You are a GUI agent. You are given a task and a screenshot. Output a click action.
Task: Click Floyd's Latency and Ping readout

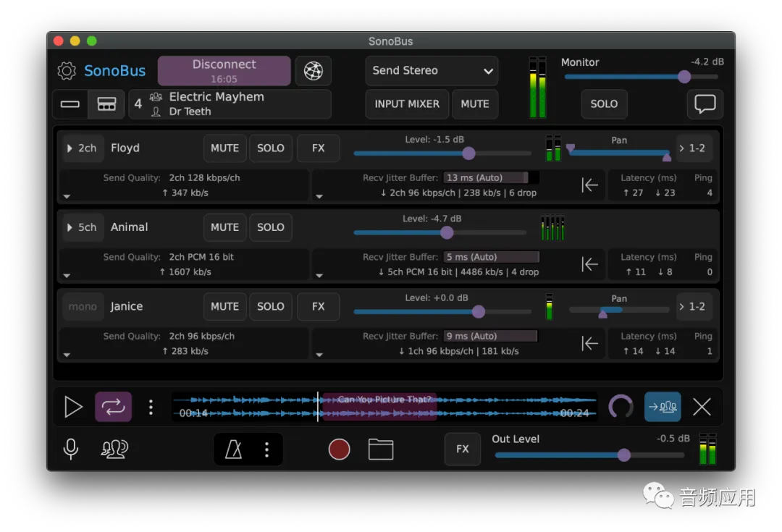click(x=663, y=185)
